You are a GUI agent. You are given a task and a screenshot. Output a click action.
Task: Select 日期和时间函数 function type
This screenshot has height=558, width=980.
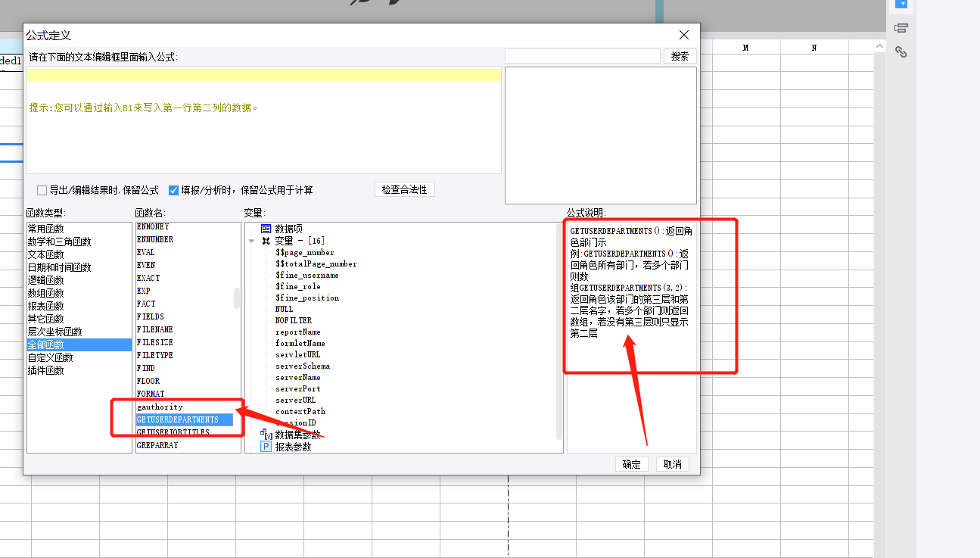79,267
